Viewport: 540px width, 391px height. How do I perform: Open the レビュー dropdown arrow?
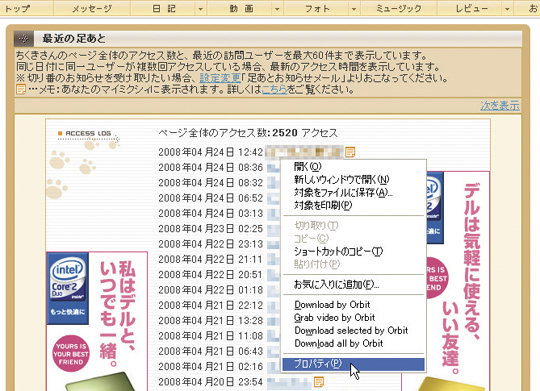coord(507,9)
